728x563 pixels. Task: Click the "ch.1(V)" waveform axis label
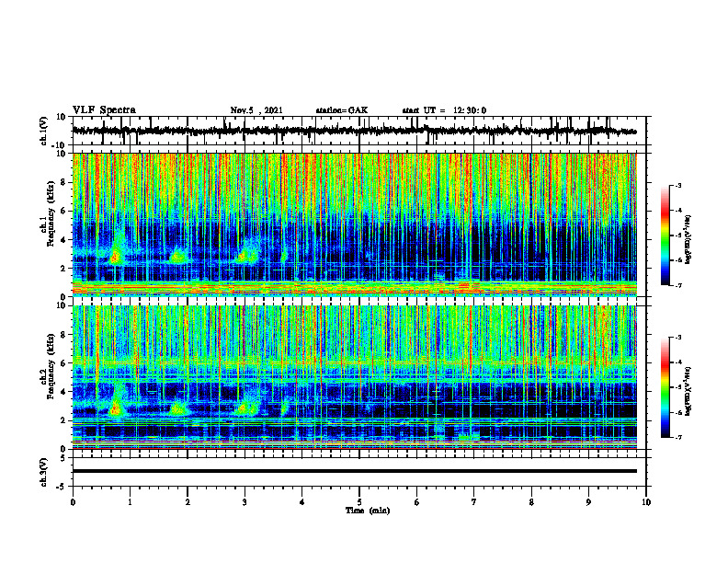44,131
